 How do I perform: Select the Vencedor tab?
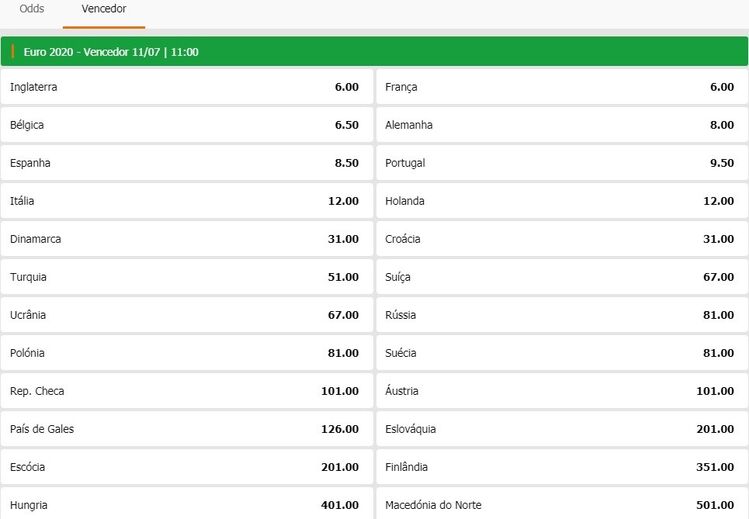104,9
